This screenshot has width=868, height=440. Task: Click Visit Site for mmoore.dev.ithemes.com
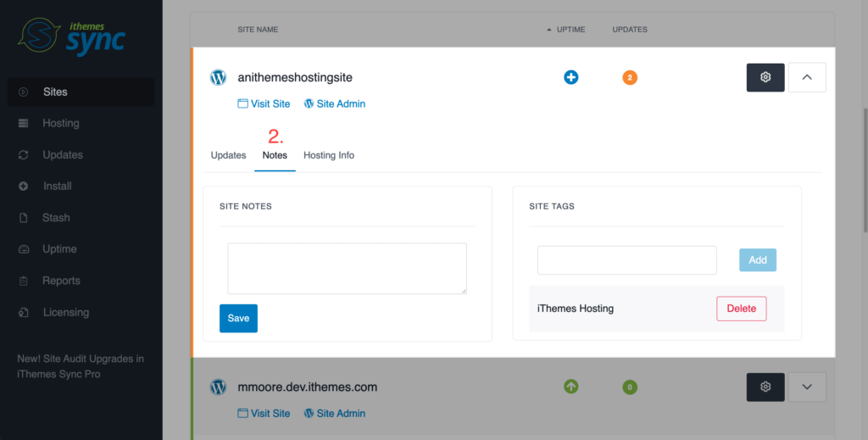pos(264,413)
